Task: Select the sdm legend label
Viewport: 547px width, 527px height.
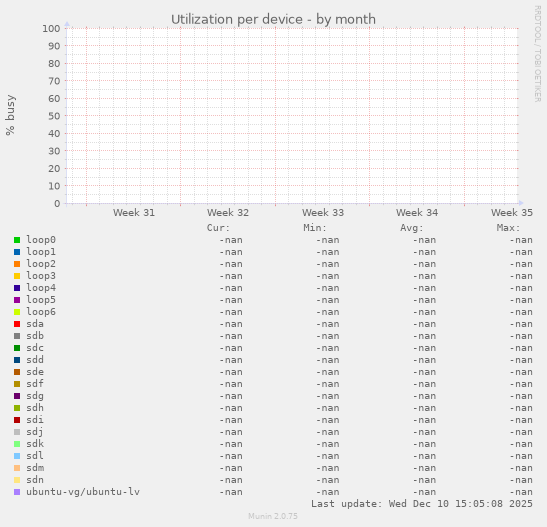Action: pos(35,468)
